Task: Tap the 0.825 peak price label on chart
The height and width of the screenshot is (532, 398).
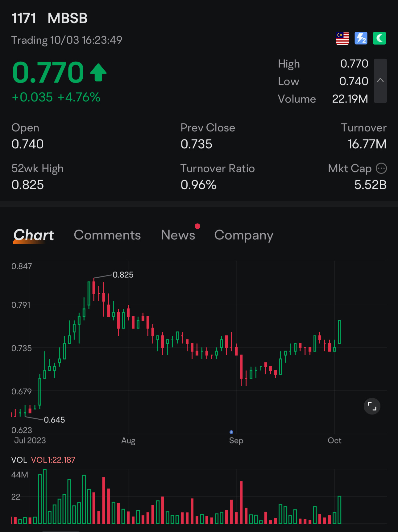Action: coord(123,275)
